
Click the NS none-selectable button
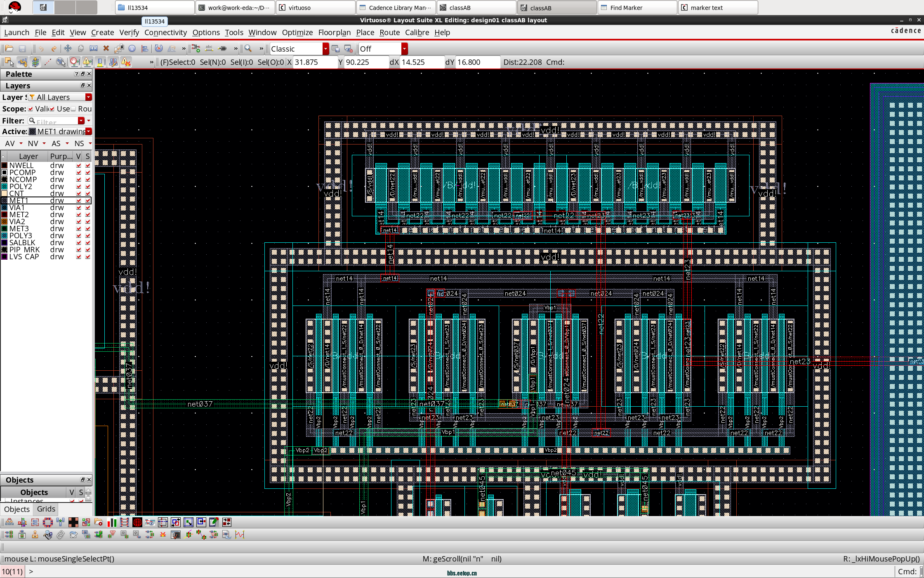[79, 144]
